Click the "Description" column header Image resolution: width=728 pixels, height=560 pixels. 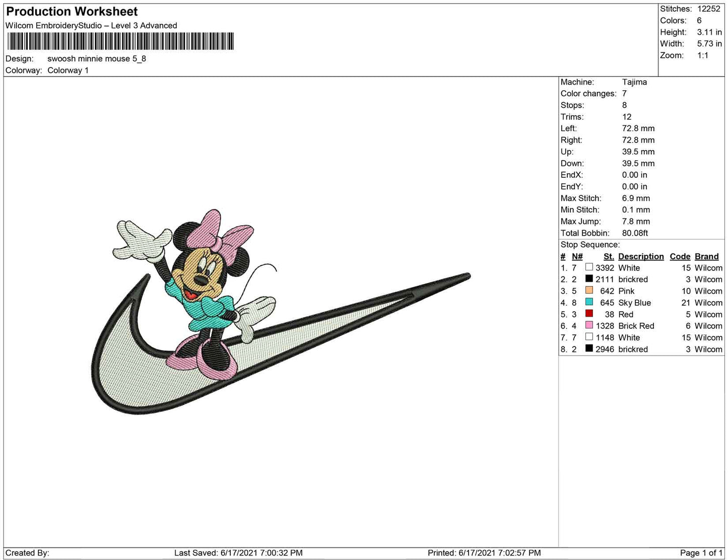641,256
